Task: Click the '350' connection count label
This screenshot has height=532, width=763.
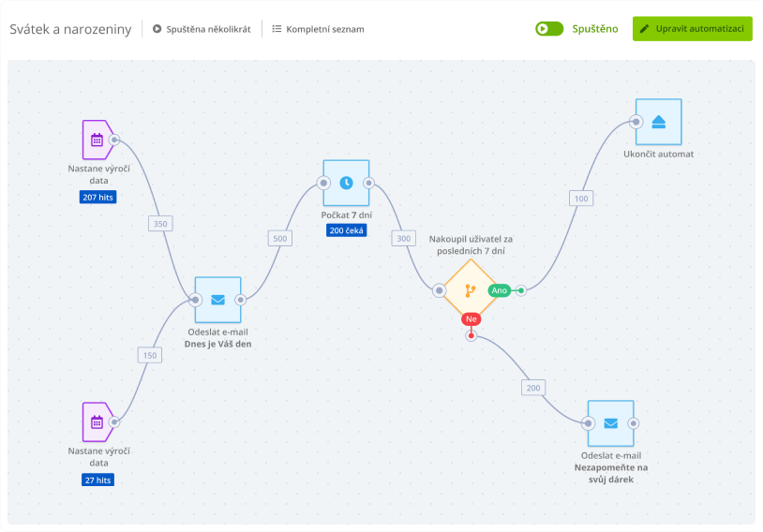Action: click(x=160, y=224)
